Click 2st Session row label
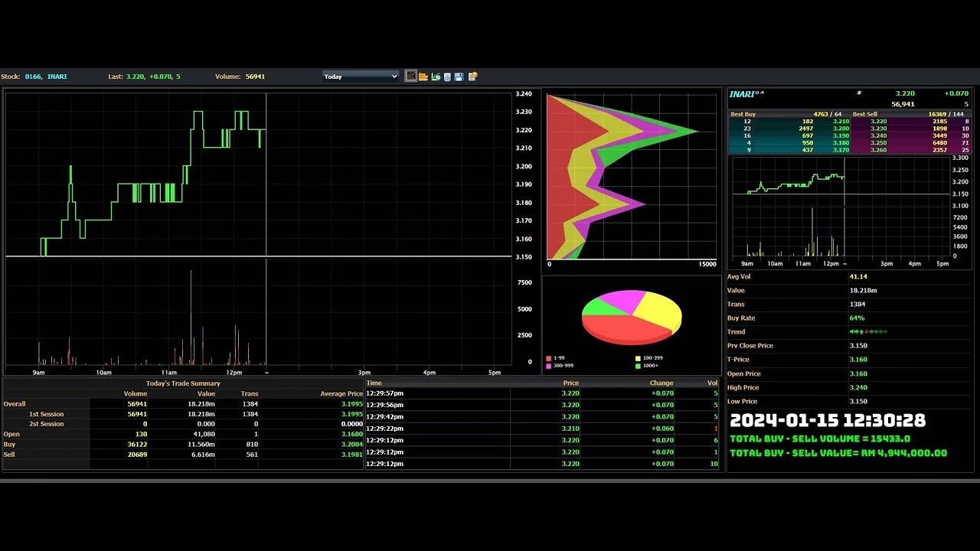The height and width of the screenshot is (551, 980). point(46,424)
